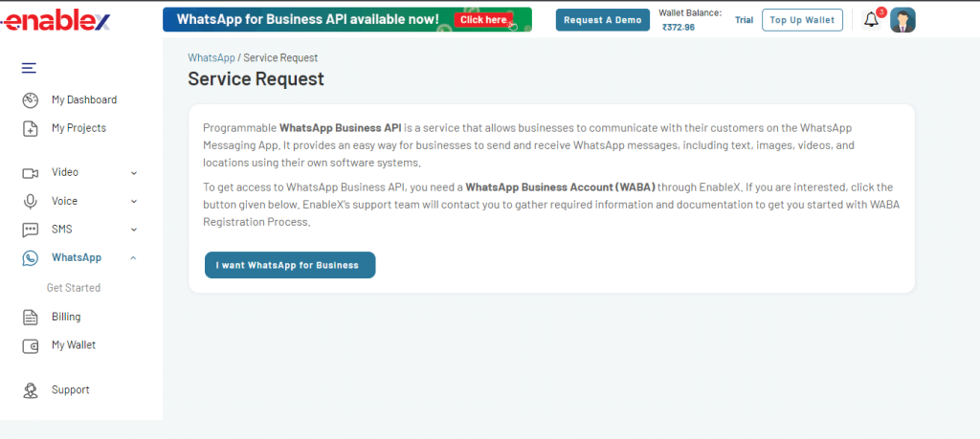This screenshot has width=980, height=439.
Task: Click the SMS menu label
Action: click(x=62, y=230)
